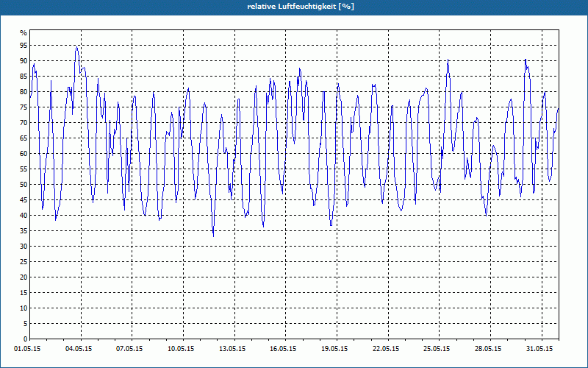This screenshot has height=368, width=588.
Task: Click the y-axis label '95'
Action: click(24, 46)
